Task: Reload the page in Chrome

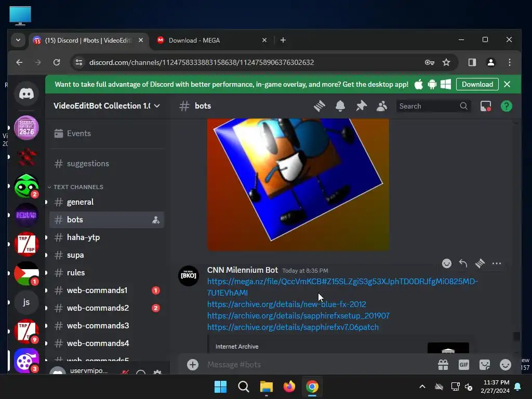Action: point(57,62)
